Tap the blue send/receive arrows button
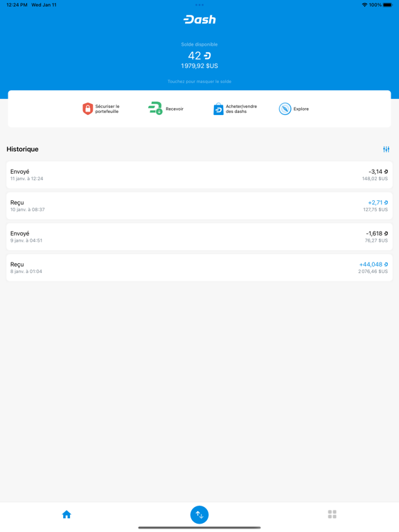The image size is (399, 532). coord(199,515)
